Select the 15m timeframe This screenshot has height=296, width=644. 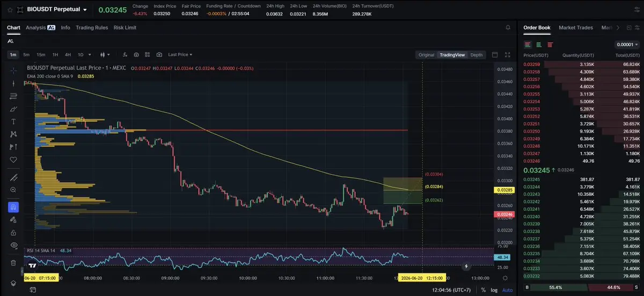point(41,55)
